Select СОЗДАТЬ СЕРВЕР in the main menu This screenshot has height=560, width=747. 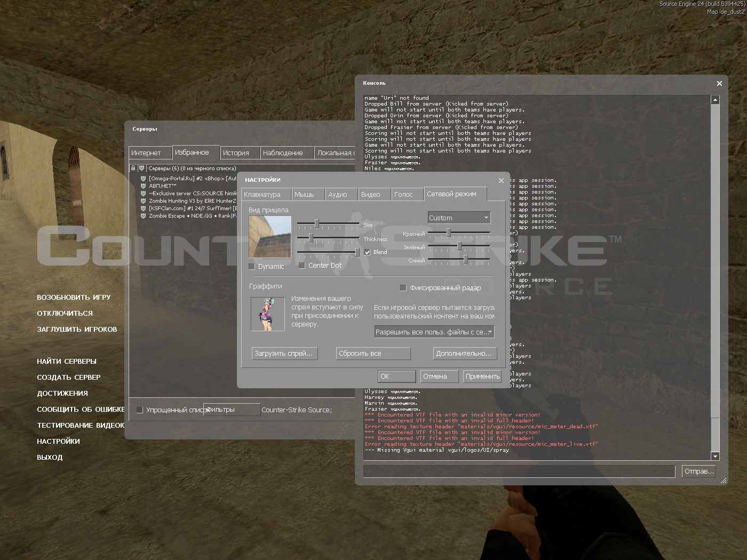click(68, 377)
